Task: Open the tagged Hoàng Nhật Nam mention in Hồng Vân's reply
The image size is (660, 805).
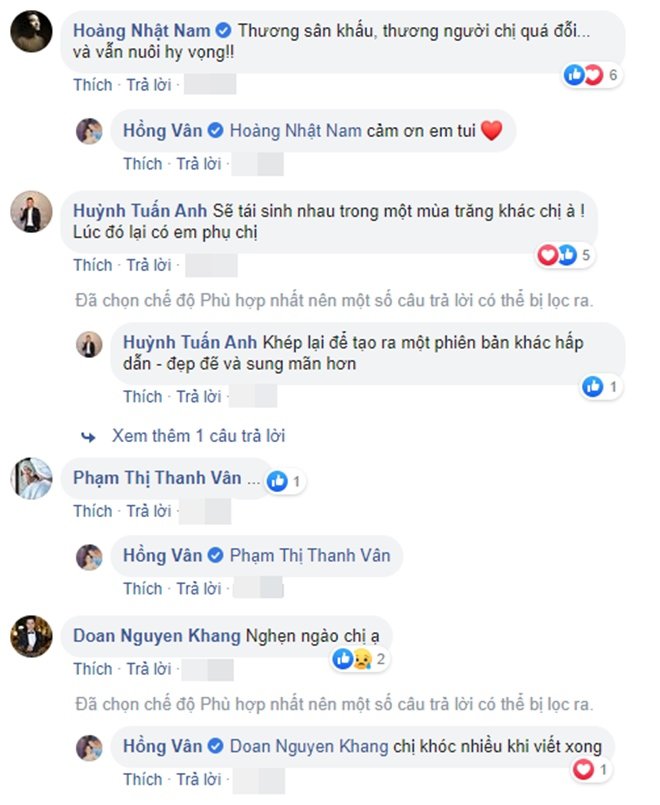Action: coord(296,131)
